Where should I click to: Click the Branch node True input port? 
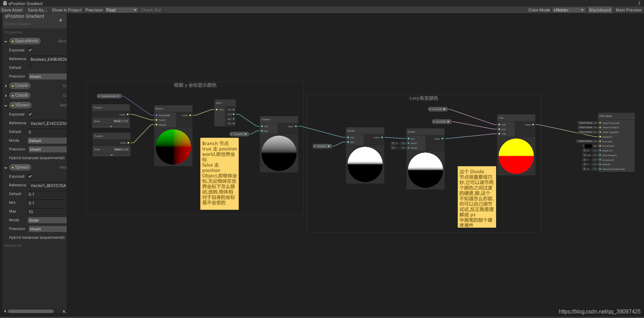156,120
